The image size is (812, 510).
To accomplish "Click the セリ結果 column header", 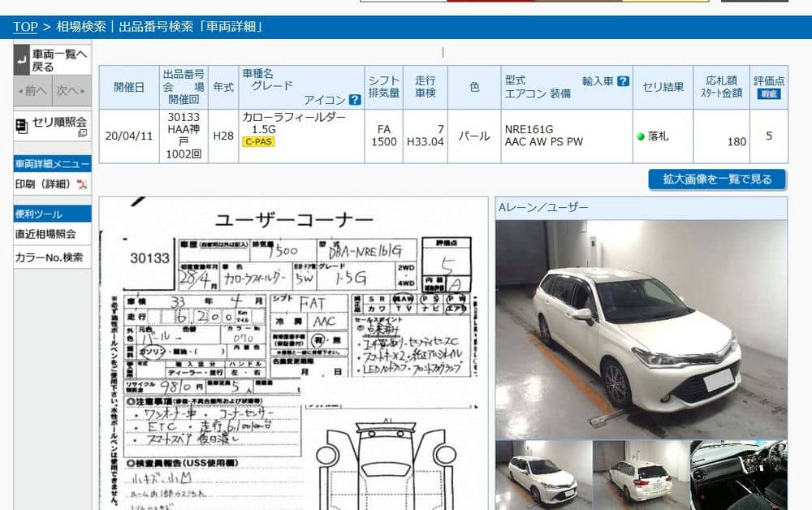I will [x=663, y=87].
